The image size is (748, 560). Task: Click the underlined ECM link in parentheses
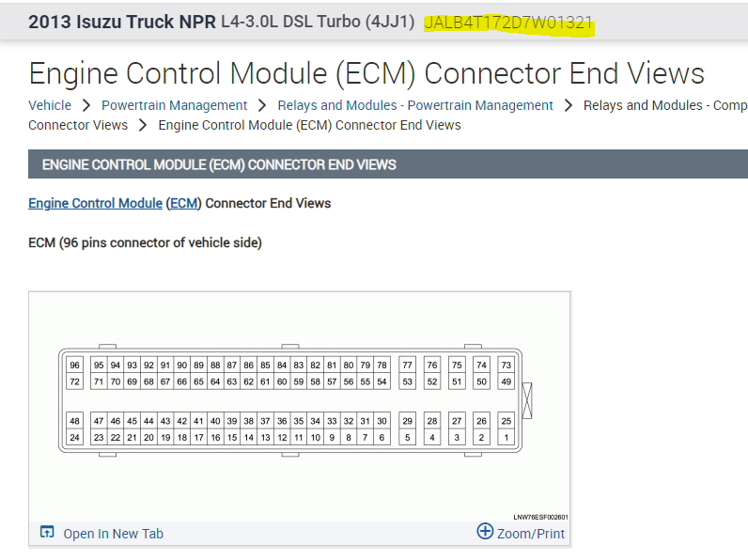184,203
